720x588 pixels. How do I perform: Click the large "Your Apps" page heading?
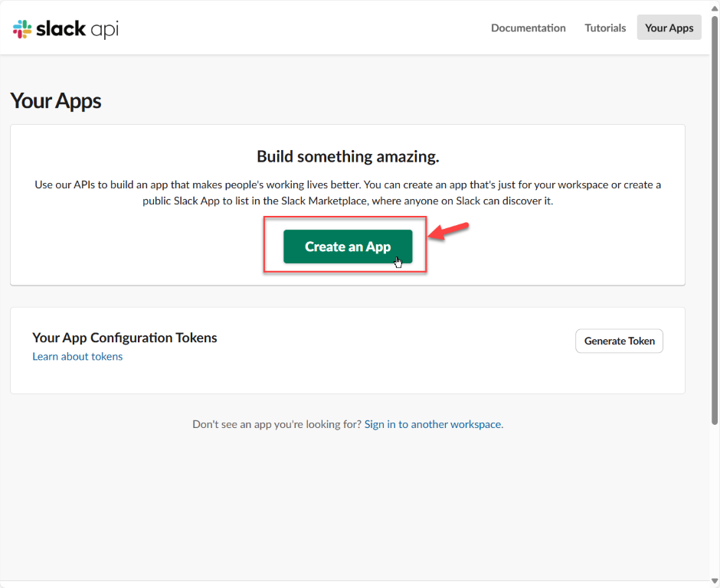[56, 101]
